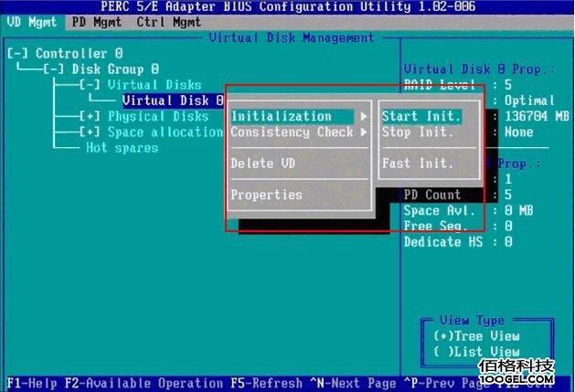Choose Fast Init. in submenu
Screen dimensions: 575x392
click(418, 164)
